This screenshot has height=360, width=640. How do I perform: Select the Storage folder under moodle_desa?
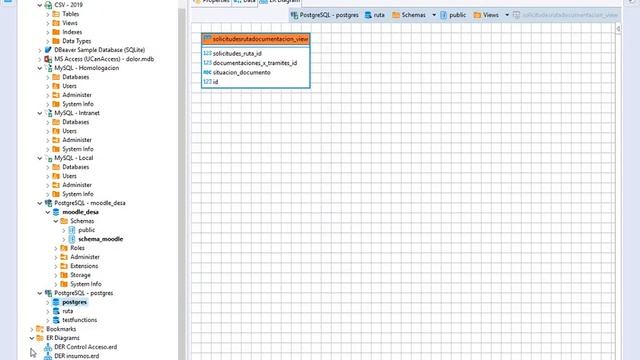pos(80,275)
